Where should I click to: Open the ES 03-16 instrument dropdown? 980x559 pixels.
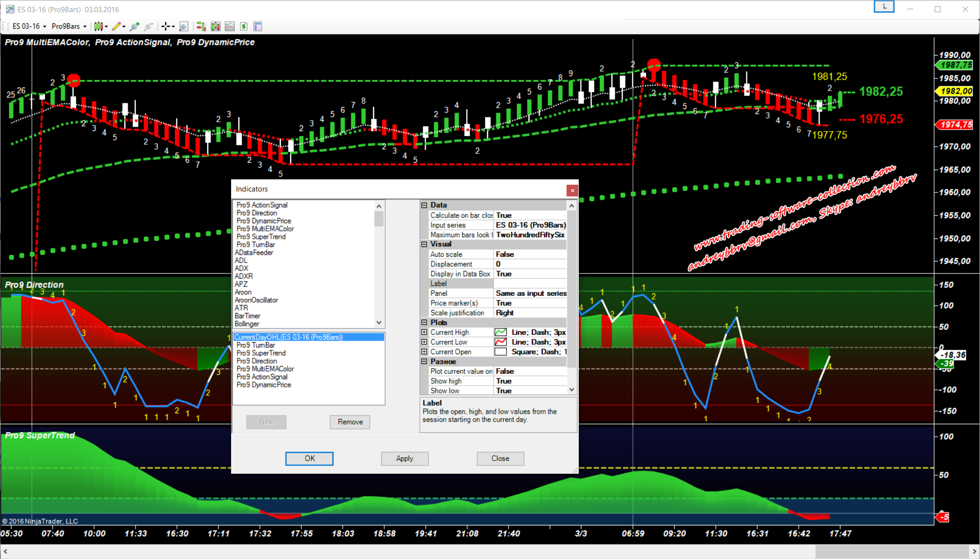(x=29, y=26)
